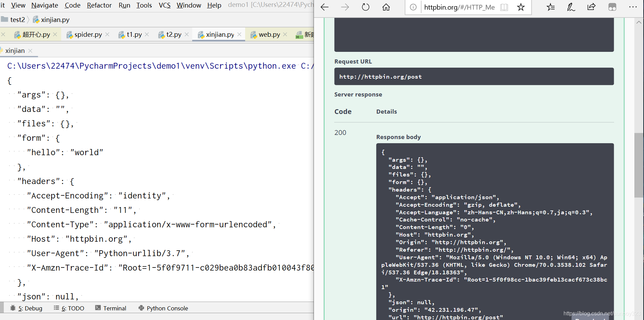
Task: Open the Terminal tool window
Action: [111, 308]
